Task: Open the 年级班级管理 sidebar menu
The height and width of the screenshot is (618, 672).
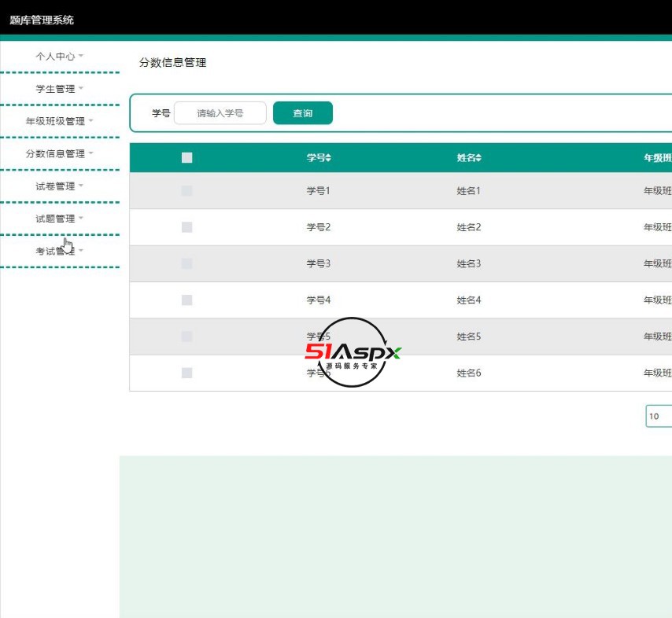Action: (59, 121)
